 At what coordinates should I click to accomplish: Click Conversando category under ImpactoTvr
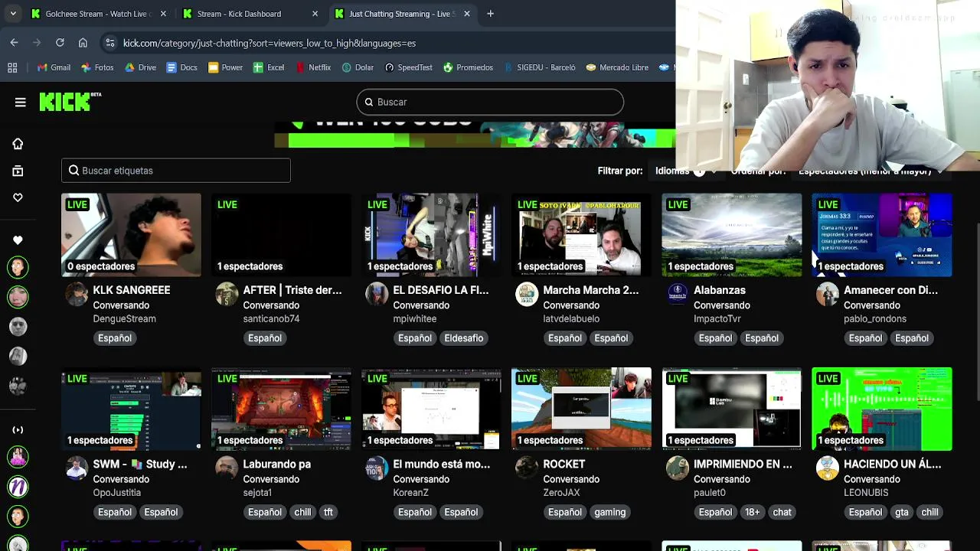(722, 305)
